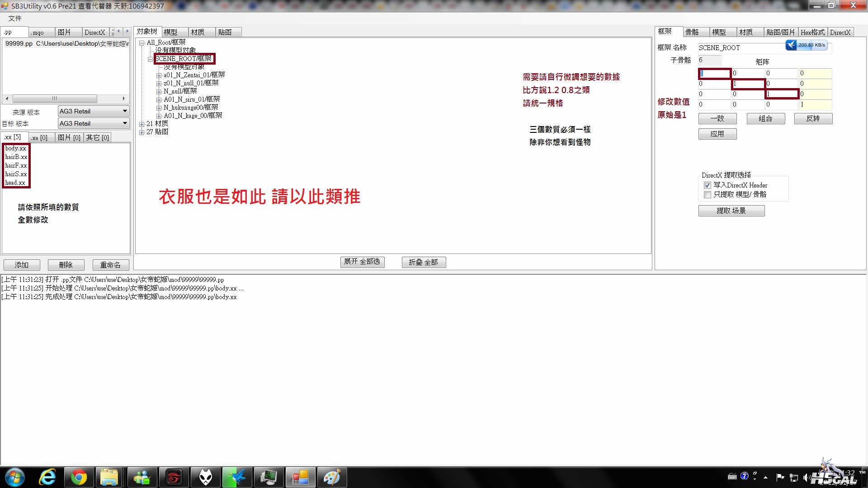The width and height of the screenshot is (868, 488).
Task: Click the 应用 apply button
Action: [717, 134]
